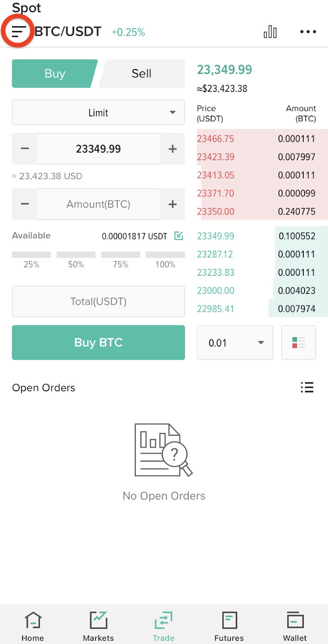The width and height of the screenshot is (328, 644).
Task: Tap the transfer funds icon beside Available
Action: pyautogui.click(x=179, y=236)
